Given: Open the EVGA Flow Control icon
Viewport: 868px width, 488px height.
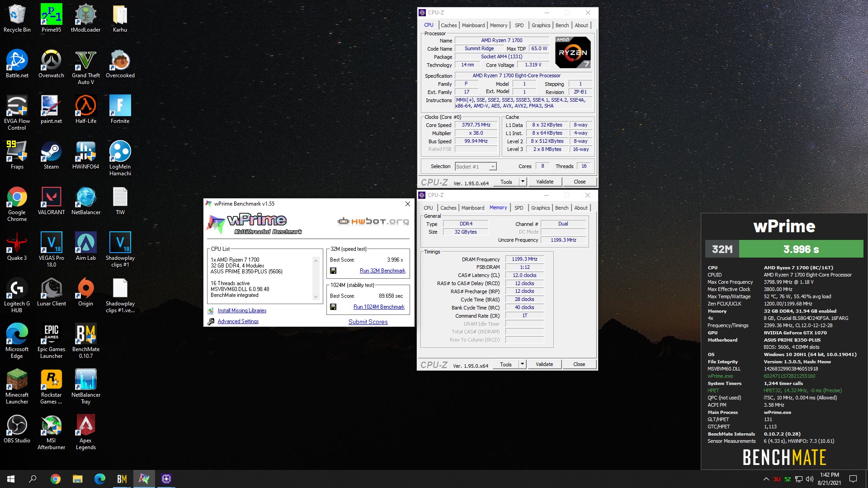Looking at the screenshot, I should pos(17,113).
